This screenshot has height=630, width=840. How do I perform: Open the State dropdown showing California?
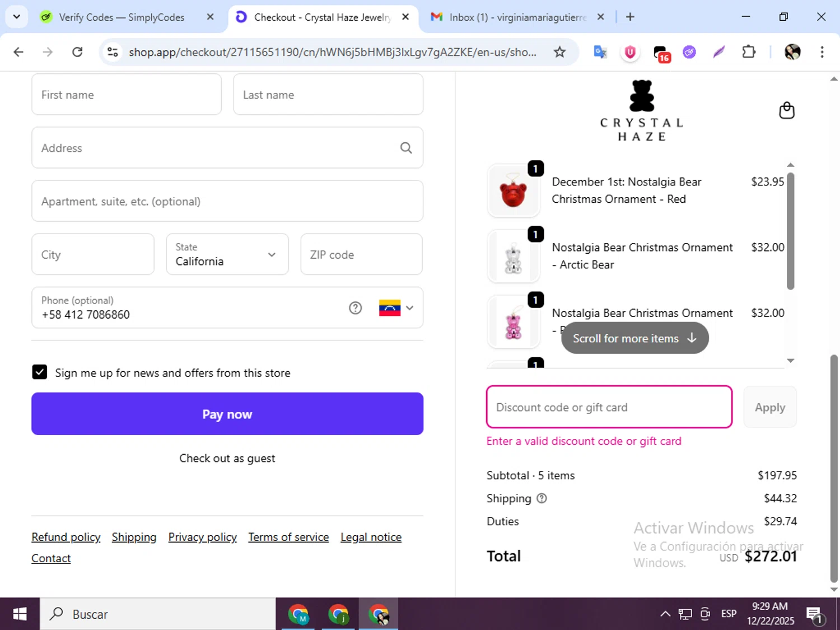tap(227, 254)
